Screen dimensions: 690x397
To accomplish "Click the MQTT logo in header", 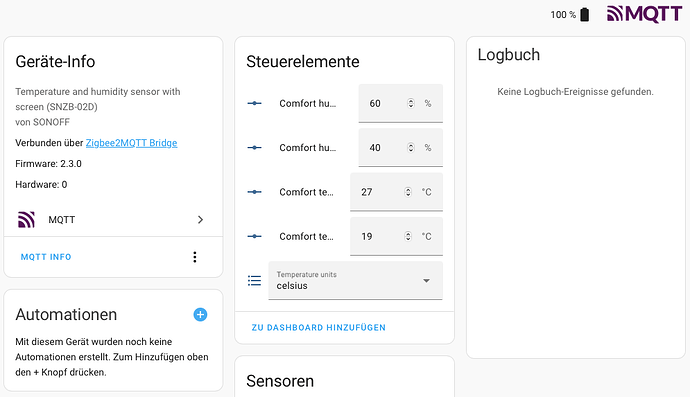I will 644,14.
